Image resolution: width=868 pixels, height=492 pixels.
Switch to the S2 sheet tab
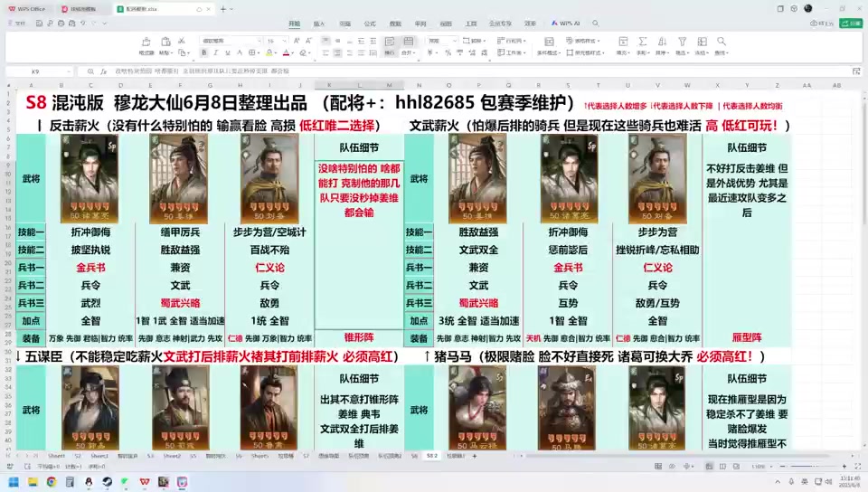(x=78, y=456)
